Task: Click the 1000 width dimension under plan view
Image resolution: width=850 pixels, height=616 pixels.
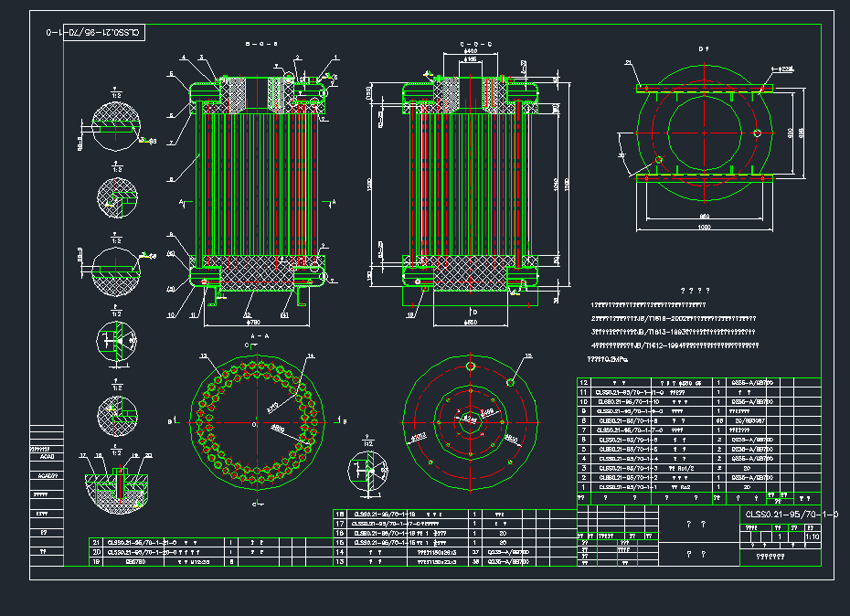Action: 703,227
